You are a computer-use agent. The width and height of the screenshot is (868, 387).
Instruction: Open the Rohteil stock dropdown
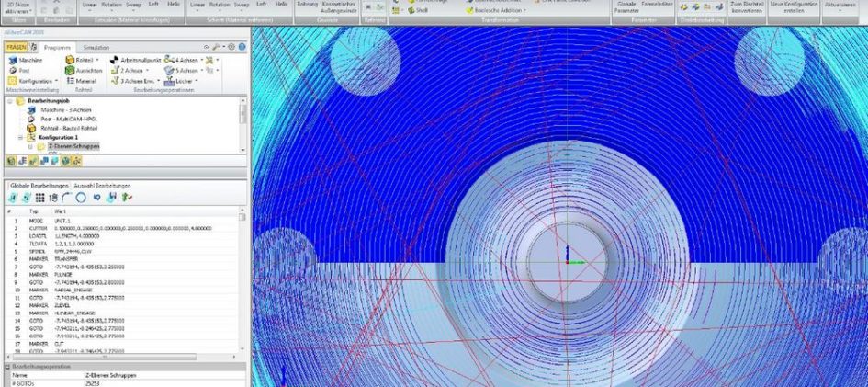82,60
